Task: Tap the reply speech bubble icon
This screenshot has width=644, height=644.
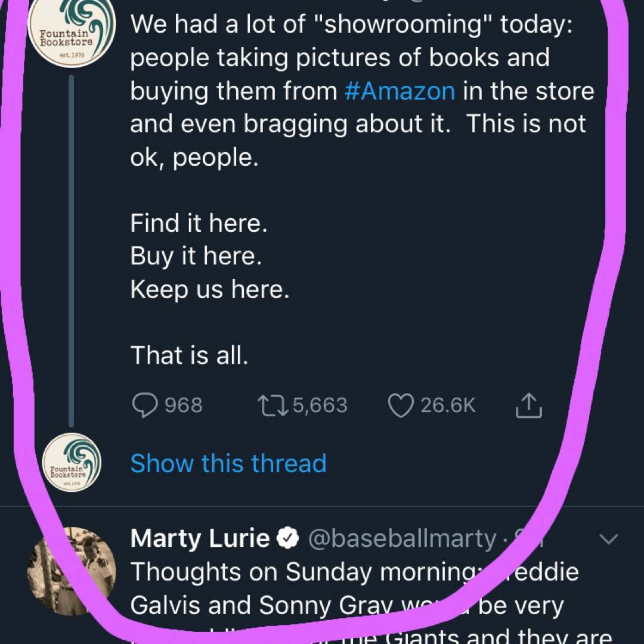Action: 143,405
